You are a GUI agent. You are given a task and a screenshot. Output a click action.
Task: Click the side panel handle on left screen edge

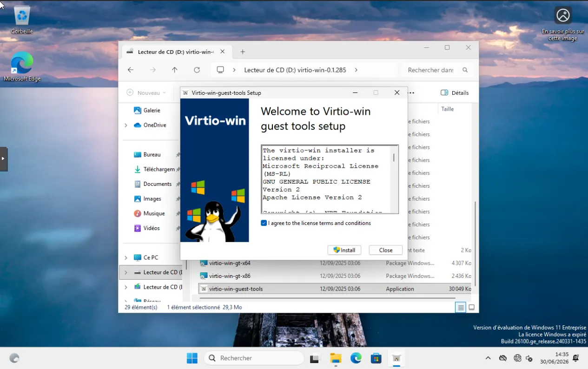4,159
